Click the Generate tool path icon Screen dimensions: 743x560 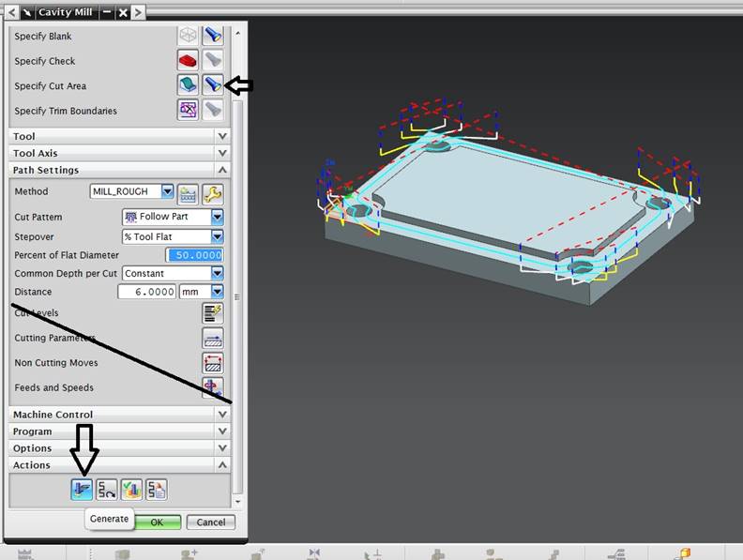[x=82, y=490]
